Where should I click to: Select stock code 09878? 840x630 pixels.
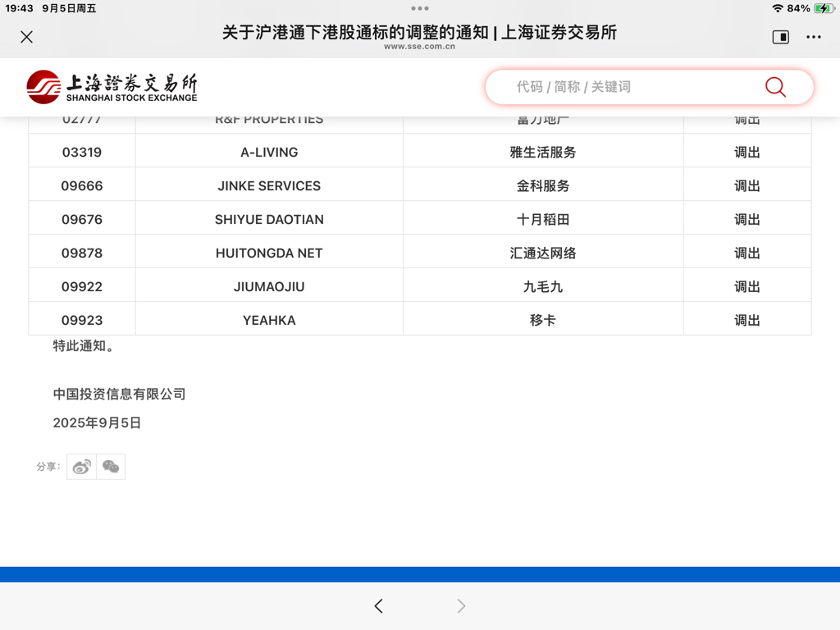(82, 253)
